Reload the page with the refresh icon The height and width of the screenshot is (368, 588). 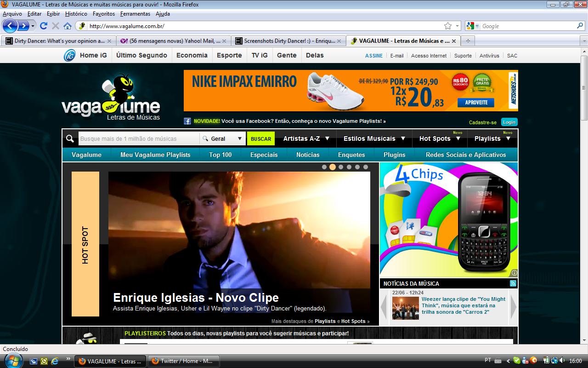(x=44, y=26)
